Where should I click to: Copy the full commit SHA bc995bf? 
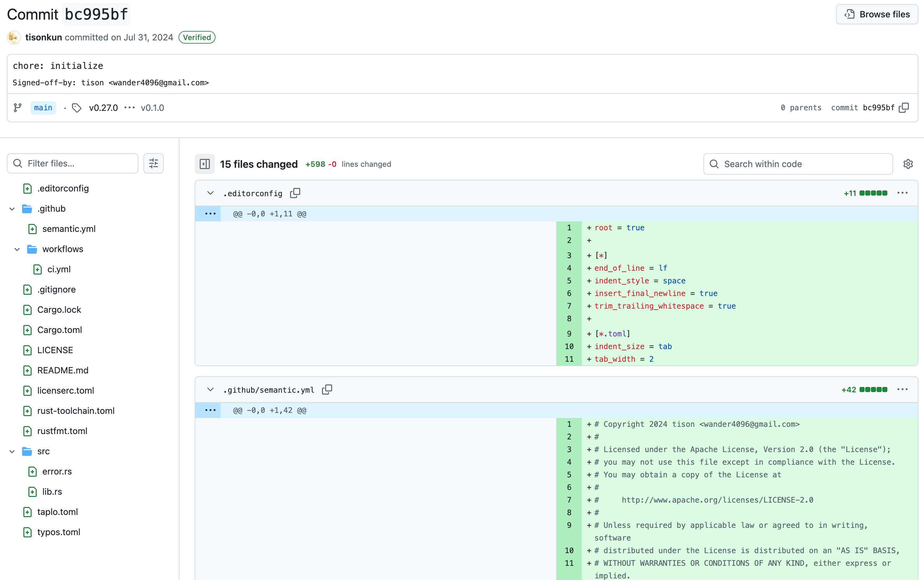[x=904, y=108]
